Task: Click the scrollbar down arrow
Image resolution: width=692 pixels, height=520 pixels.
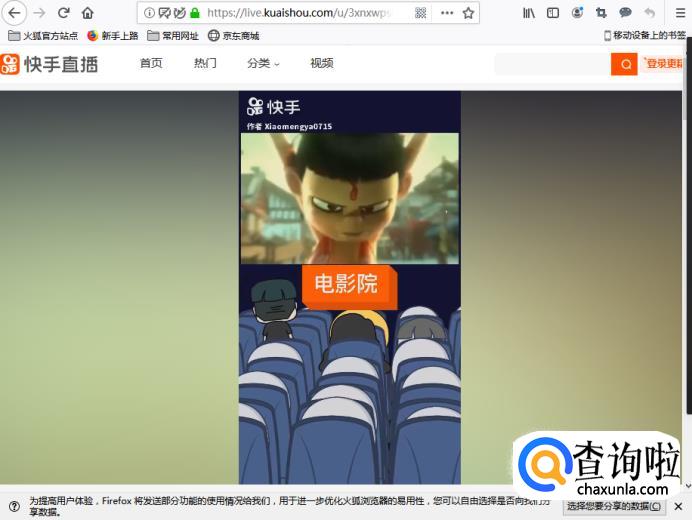Action: coord(688,486)
